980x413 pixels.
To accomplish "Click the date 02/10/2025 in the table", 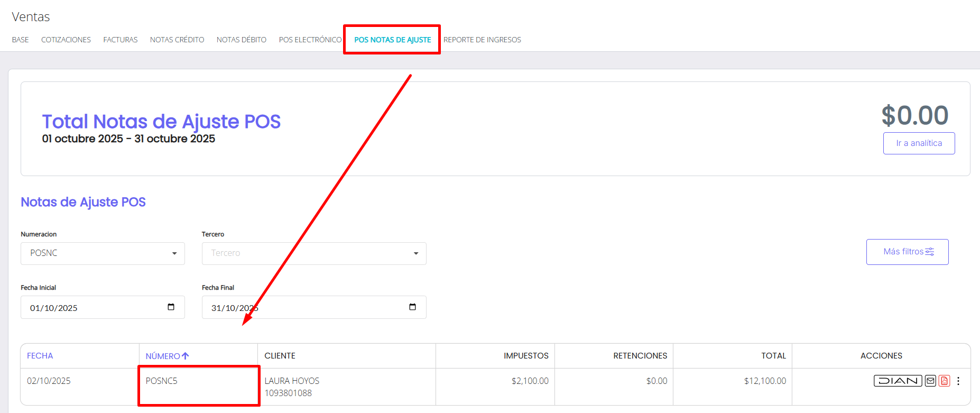I will click(x=49, y=381).
